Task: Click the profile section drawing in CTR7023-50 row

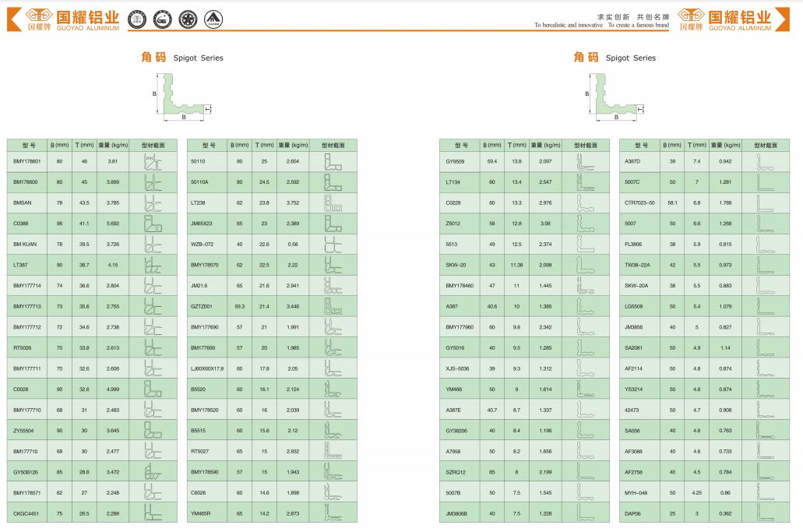Action: pyautogui.click(x=766, y=203)
